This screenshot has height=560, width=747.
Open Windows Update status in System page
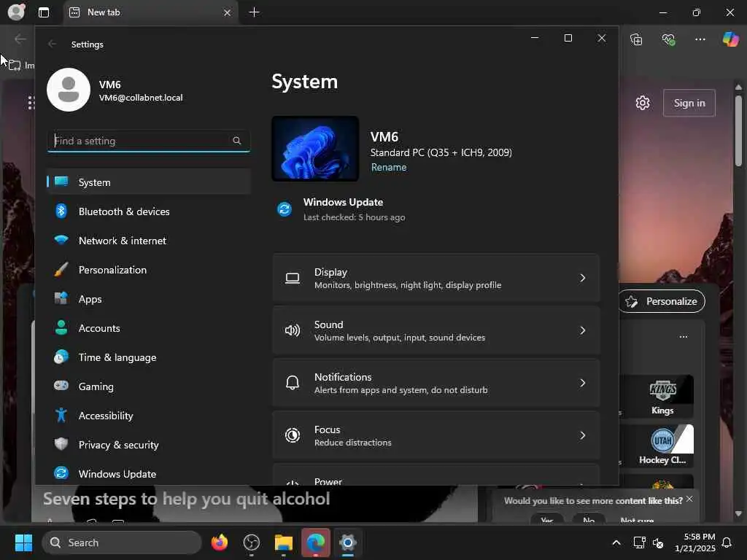click(x=341, y=209)
